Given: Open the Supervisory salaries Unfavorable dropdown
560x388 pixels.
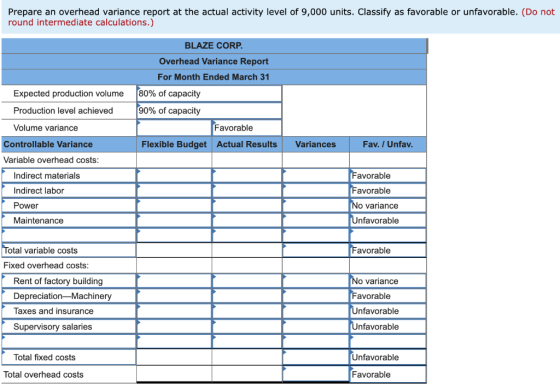Looking at the screenshot, I should (x=388, y=327).
